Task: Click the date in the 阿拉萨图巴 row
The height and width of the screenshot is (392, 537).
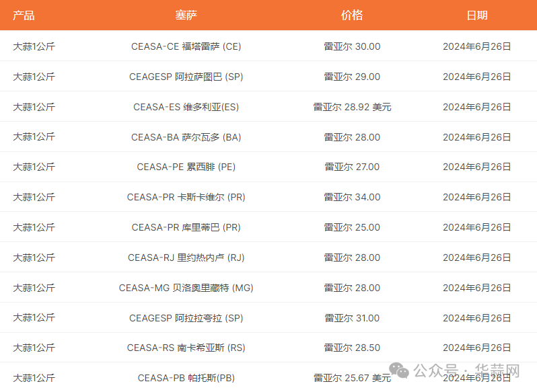Action: (x=476, y=77)
